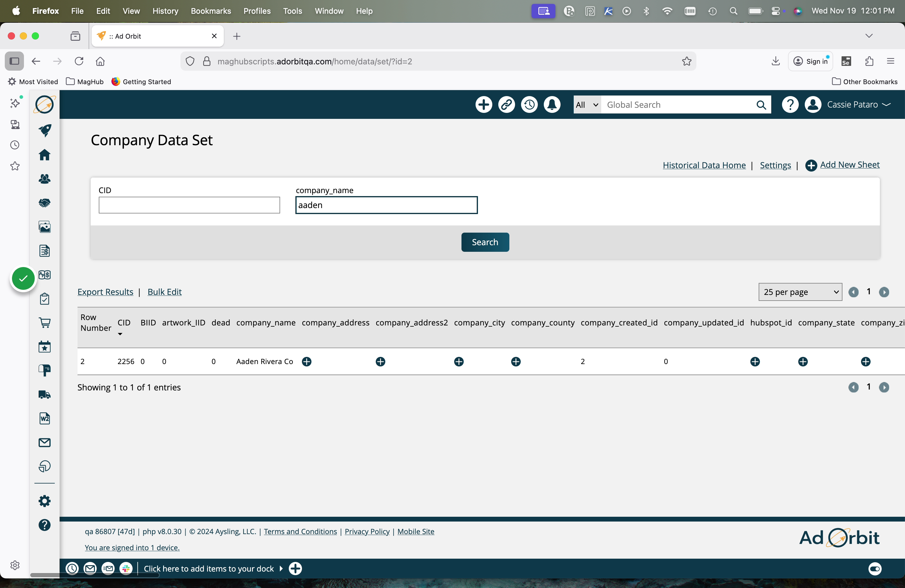This screenshot has height=588, width=905.
Task: Open the All search scope dropdown
Action: [587, 104]
